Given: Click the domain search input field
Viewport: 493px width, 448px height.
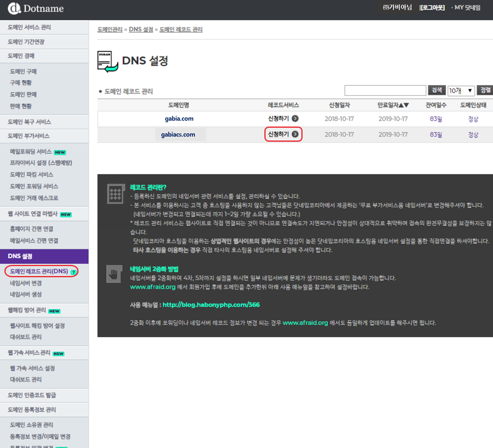Looking at the screenshot, I should (385, 90).
